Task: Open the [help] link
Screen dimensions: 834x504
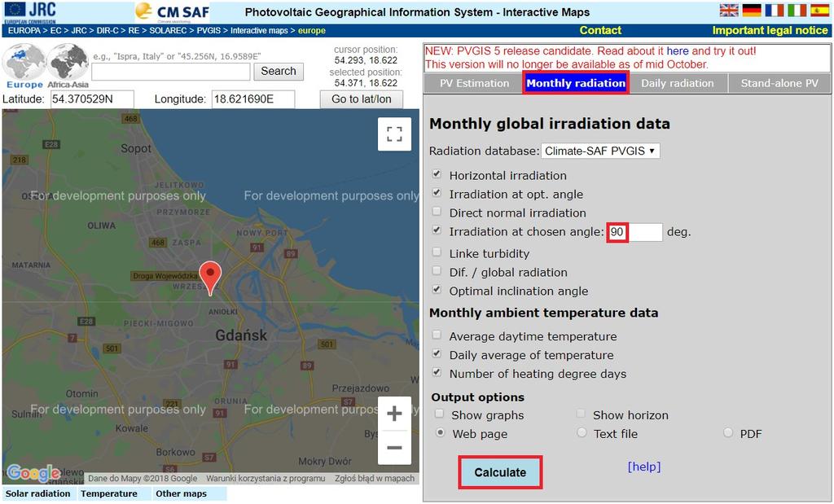Action: click(644, 467)
